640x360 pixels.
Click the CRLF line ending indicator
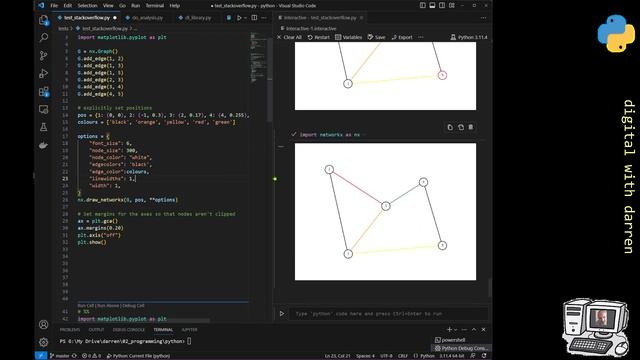(x=402, y=356)
